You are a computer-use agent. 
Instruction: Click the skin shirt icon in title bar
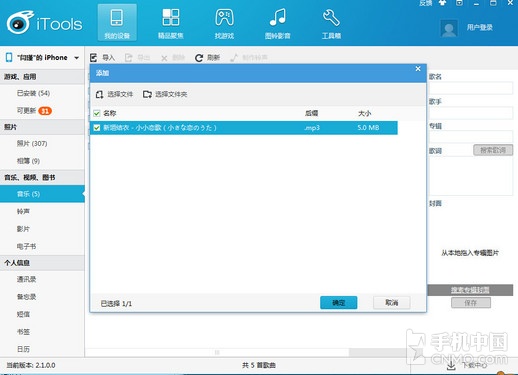click(x=443, y=3)
